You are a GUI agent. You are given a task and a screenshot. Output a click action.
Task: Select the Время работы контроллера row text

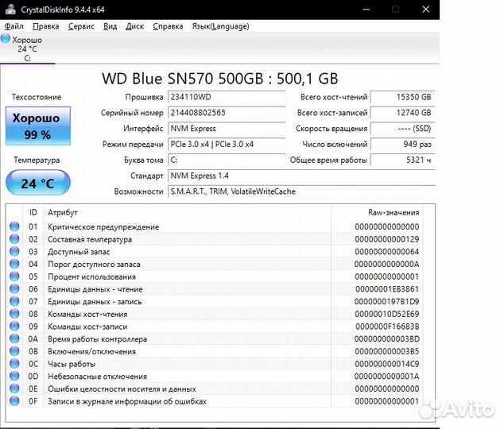[98, 338]
